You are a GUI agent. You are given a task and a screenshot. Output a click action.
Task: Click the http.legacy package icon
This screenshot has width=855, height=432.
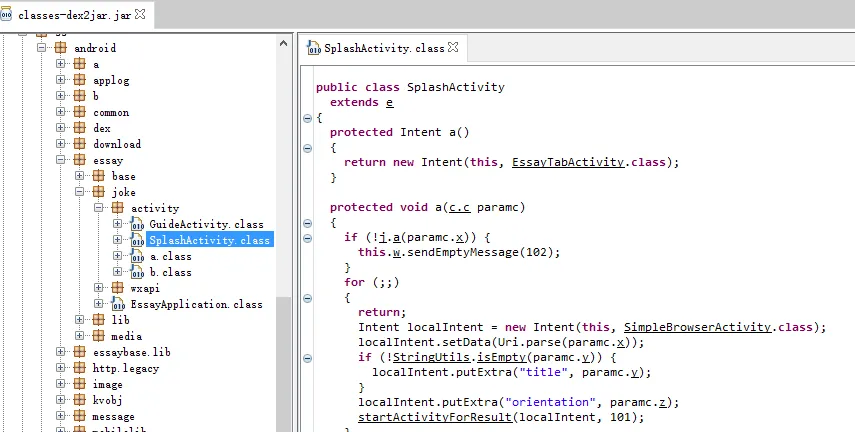click(x=80, y=368)
